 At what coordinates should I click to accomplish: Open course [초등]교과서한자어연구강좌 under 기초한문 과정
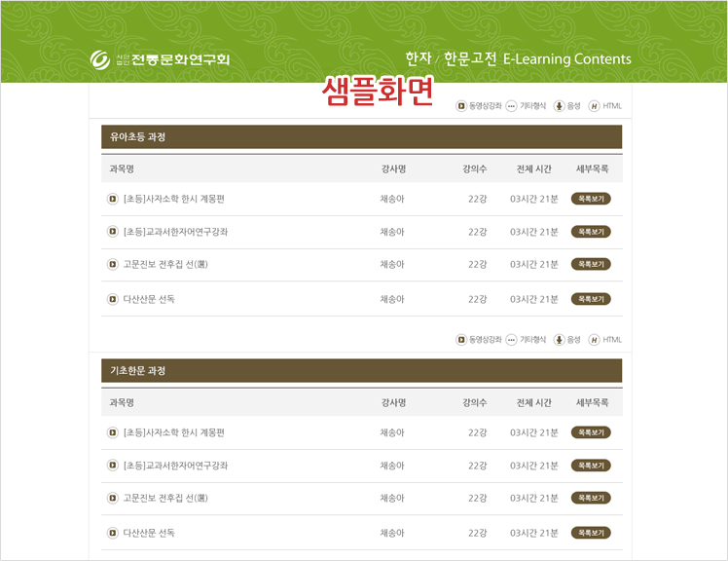tap(175, 466)
